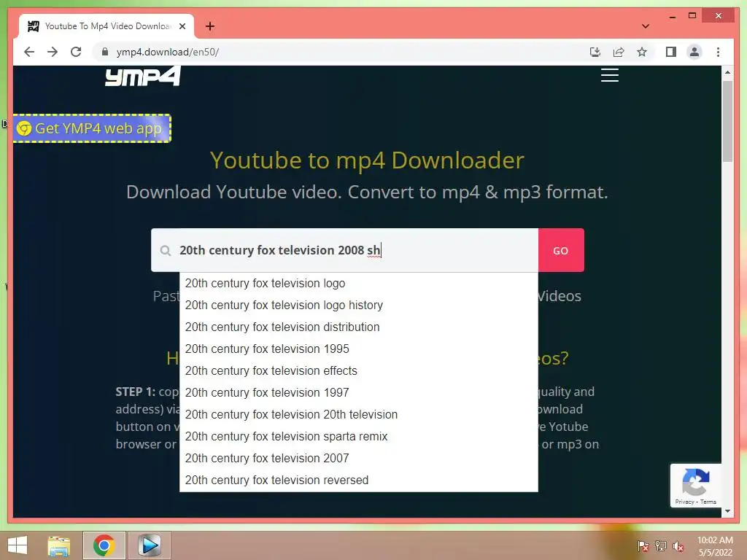The image size is (747, 560).
Task: Open Chrome three-dot menu
Action: click(x=718, y=52)
